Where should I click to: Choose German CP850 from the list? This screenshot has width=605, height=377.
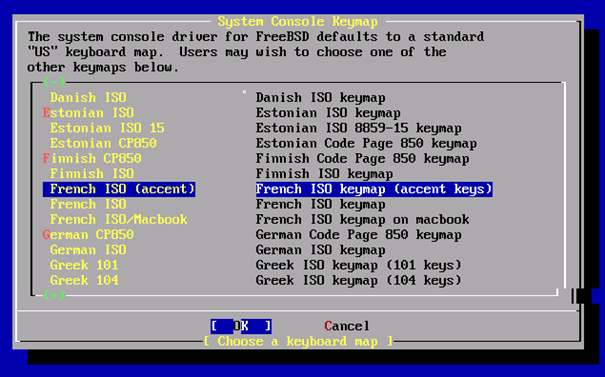pyautogui.click(x=88, y=235)
